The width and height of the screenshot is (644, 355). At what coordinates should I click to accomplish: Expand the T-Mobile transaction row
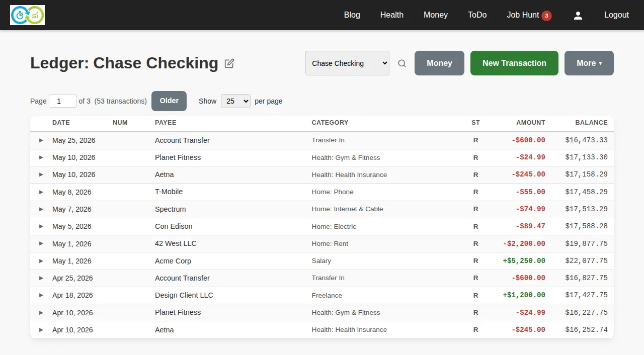pyautogui.click(x=41, y=192)
